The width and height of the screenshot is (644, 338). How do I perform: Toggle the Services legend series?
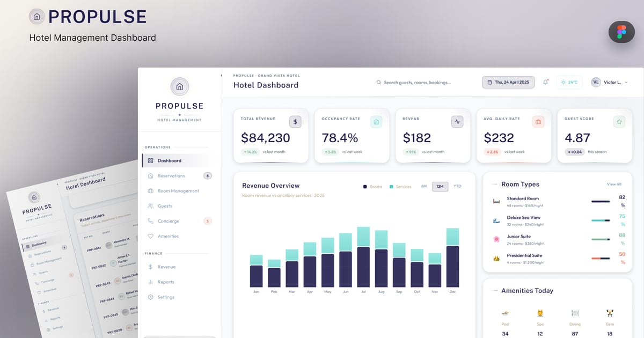click(400, 187)
